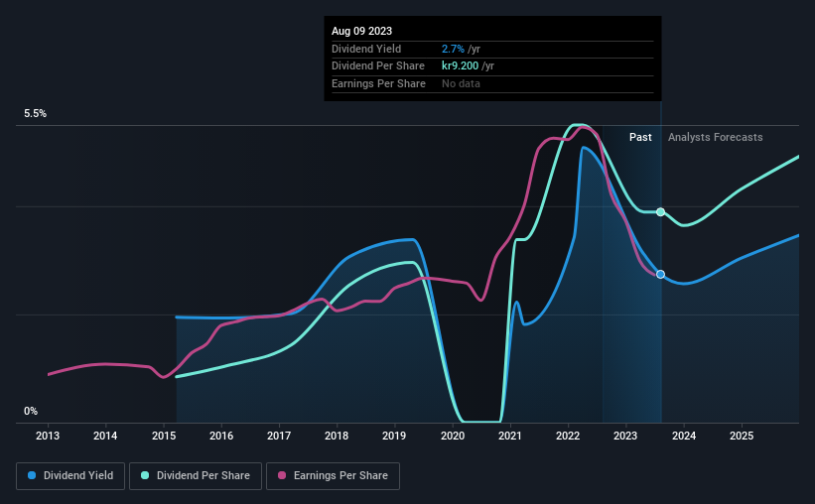Toggle the Dividend Yield legend button
The width and height of the screenshot is (815, 504).
click(70, 476)
